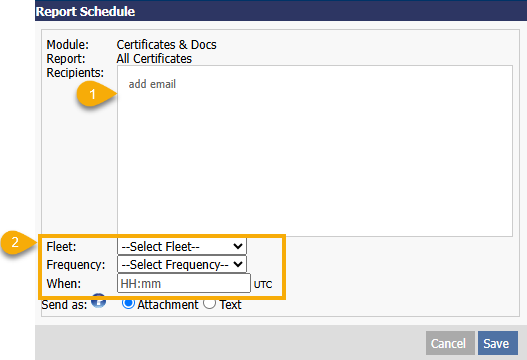This screenshot has height=360, width=527.
Task: Click the Save button
Action: coord(497,343)
